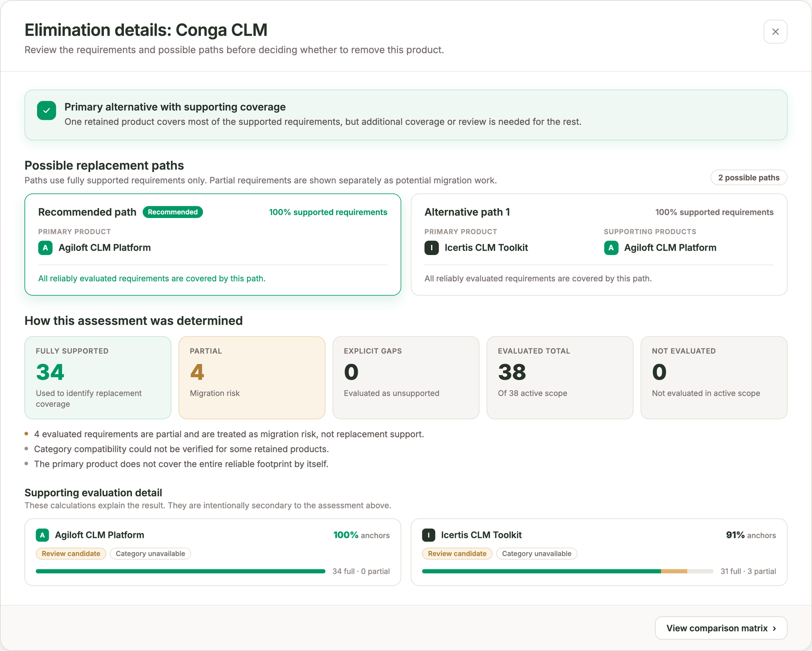This screenshot has width=812, height=651.
Task: Close the Elimination details dialog
Action: [x=775, y=32]
